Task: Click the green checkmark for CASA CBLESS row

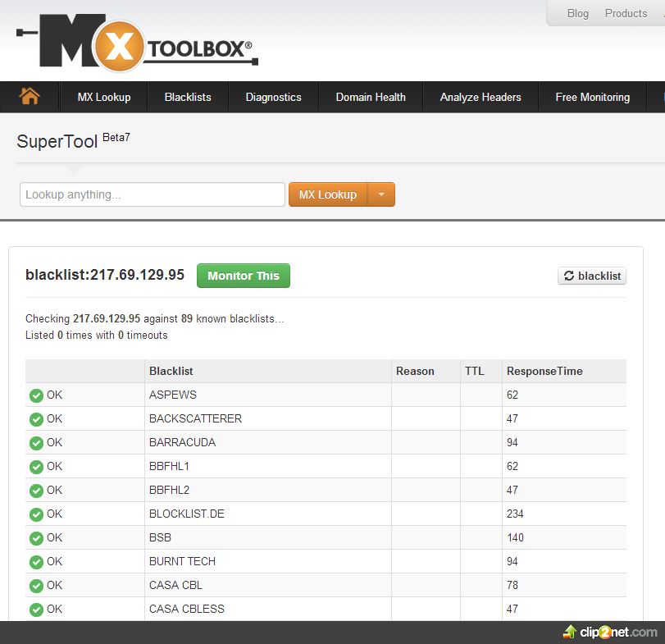Action: coord(36,610)
